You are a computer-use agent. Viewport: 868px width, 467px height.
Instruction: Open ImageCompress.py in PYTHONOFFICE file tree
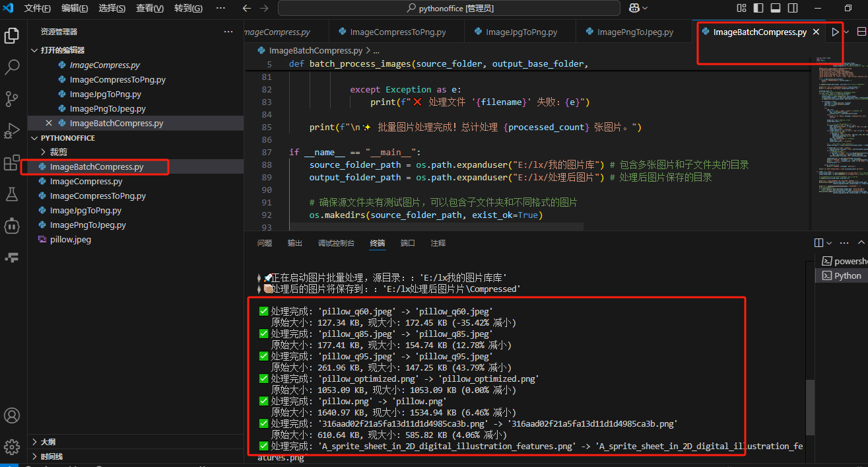click(x=135, y=181)
